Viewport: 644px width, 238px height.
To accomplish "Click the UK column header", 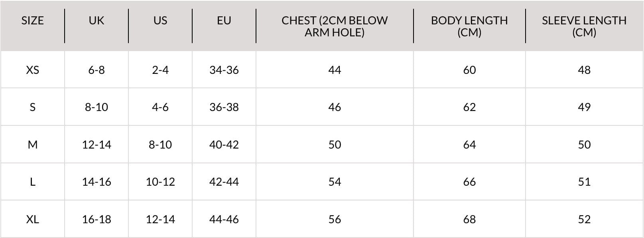I will pyautogui.click(x=97, y=20).
